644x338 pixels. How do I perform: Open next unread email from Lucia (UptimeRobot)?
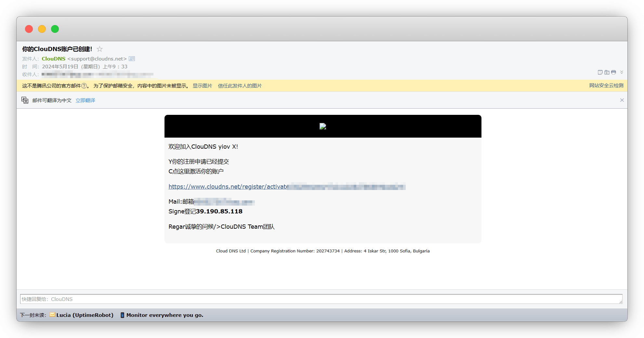coord(85,315)
